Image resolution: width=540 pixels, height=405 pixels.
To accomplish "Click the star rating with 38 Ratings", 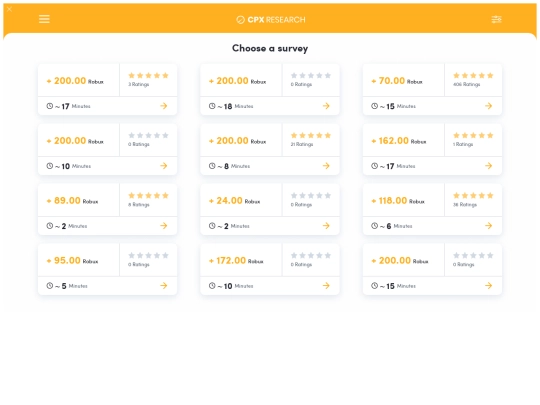I will point(473,195).
